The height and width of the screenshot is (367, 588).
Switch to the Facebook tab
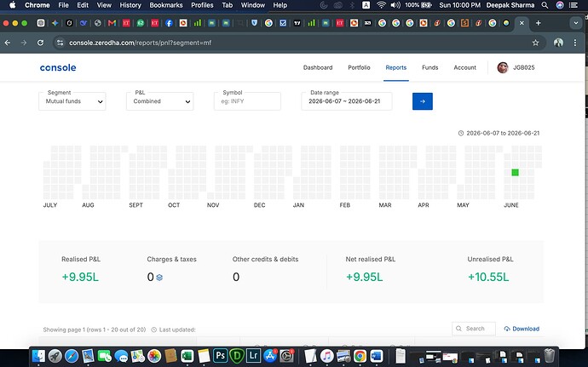[169, 23]
